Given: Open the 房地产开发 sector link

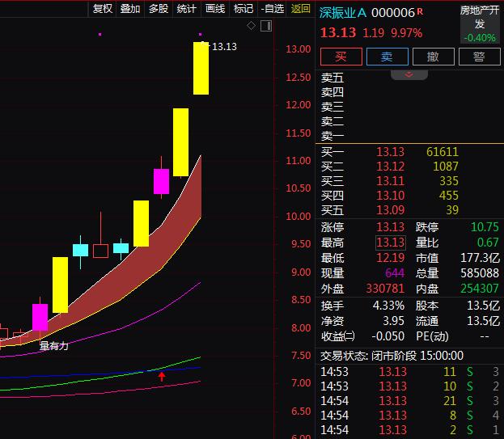Looking at the screenshot, I should point(480,17).
